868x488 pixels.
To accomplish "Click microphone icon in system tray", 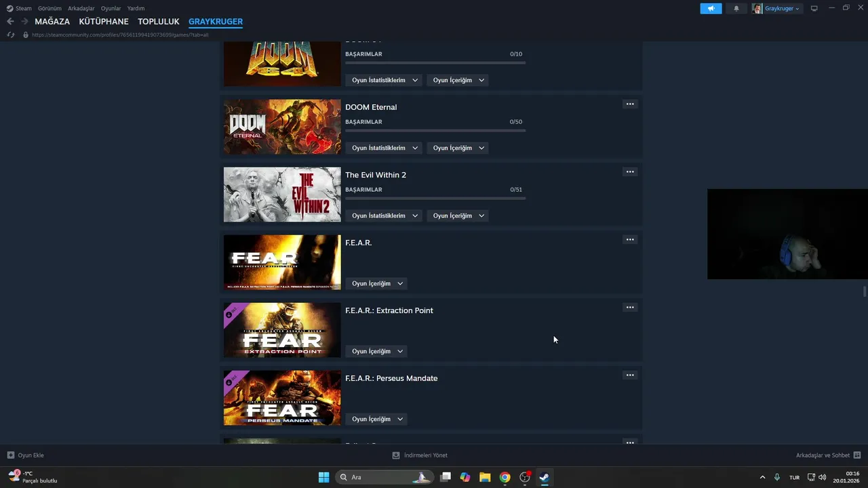I will 777,477.
